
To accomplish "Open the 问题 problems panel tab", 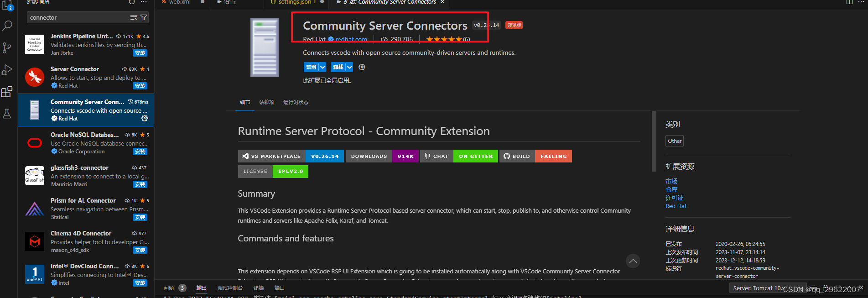I will tap(169, 288).
